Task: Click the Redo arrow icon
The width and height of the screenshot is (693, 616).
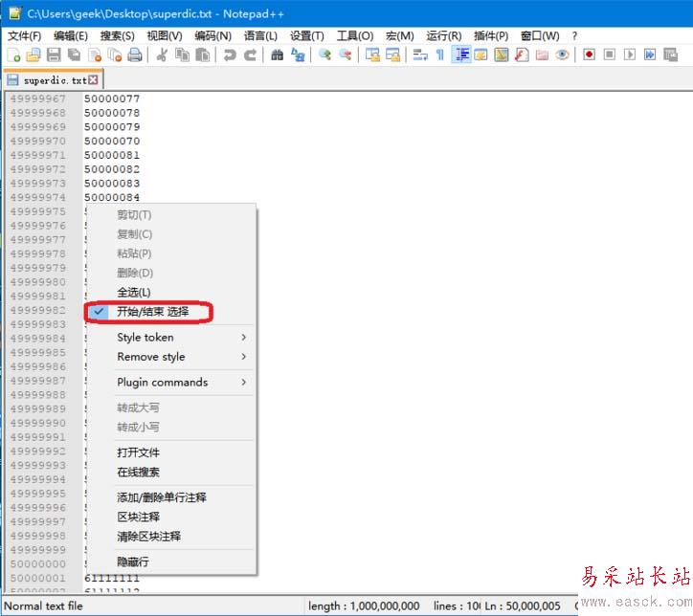Action: (250, 55)
